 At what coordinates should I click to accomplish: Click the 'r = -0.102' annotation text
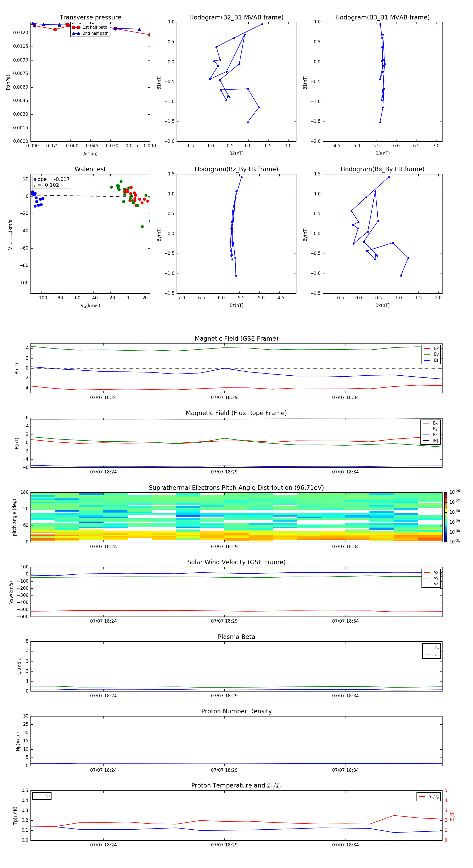tap(47, 185)
